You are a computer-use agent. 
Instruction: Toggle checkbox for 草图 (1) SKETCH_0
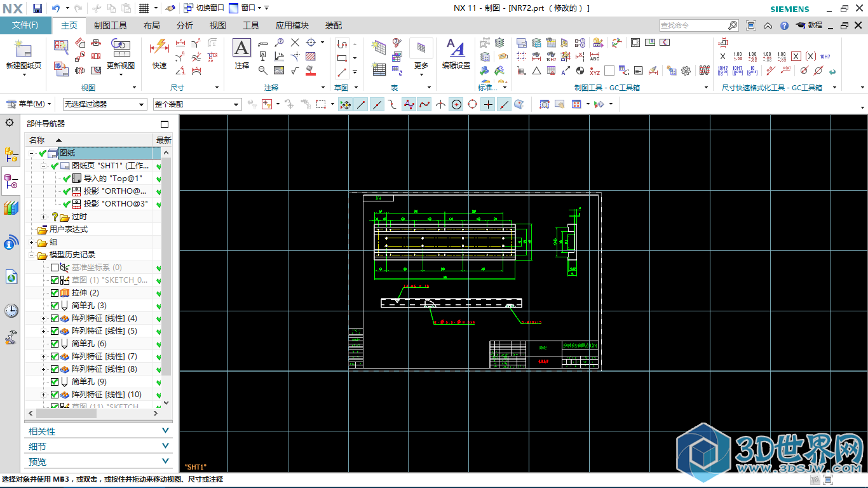55,280
